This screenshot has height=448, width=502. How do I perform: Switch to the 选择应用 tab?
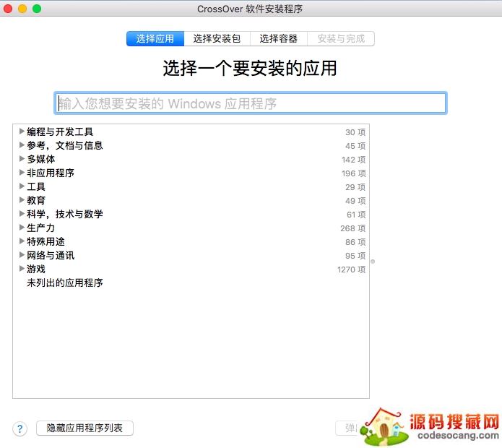(x=155, y=39)
